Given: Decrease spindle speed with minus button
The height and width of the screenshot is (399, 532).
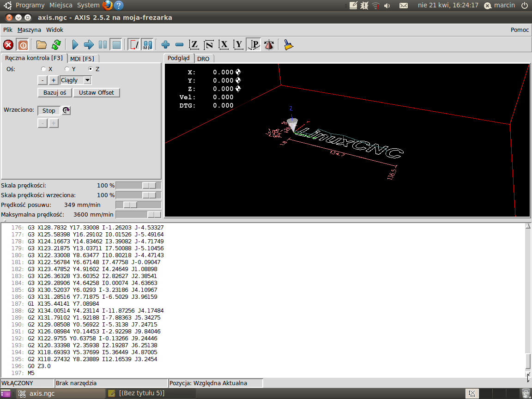Looking at the screenshot, I should [42, 123].
